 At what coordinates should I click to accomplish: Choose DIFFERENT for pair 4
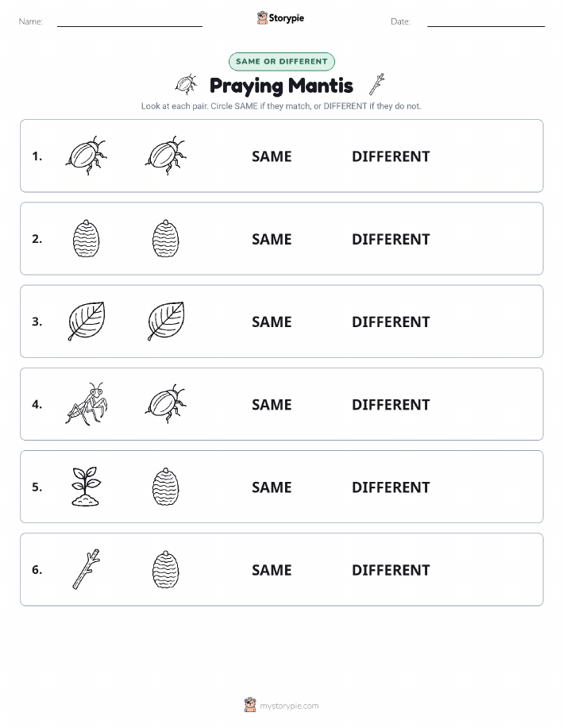tap(391, 404)
